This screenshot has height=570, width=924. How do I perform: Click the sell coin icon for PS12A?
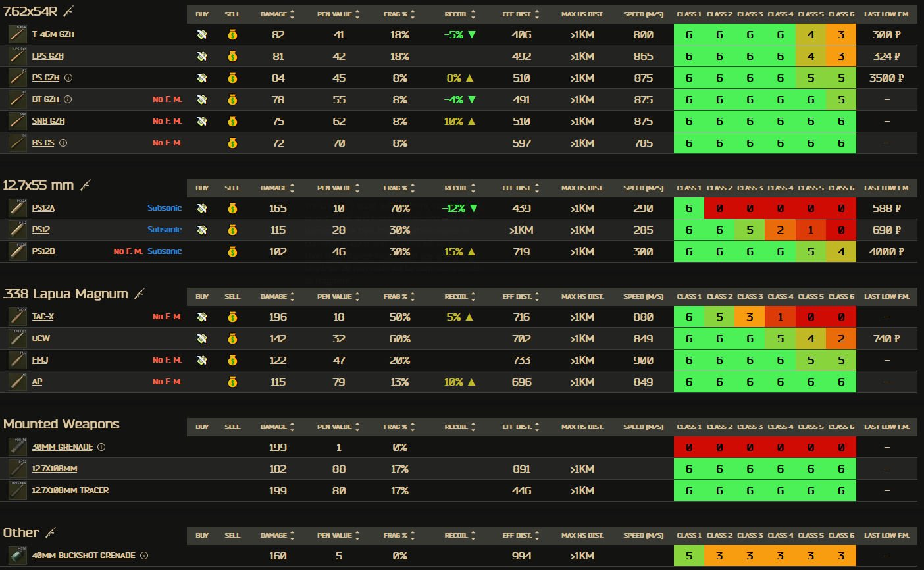click(232, 208)
